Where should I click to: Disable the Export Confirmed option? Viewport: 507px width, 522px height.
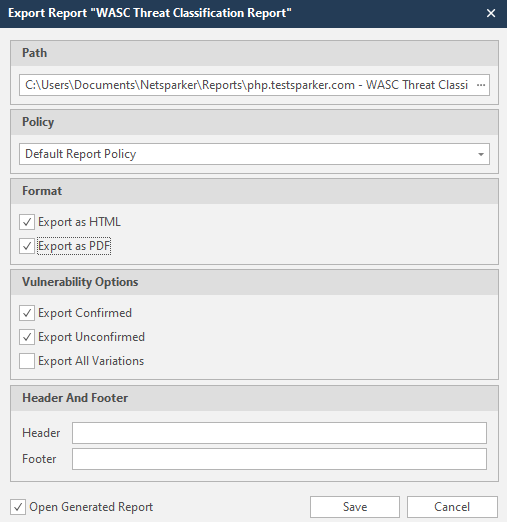click(x=27, y=313)
